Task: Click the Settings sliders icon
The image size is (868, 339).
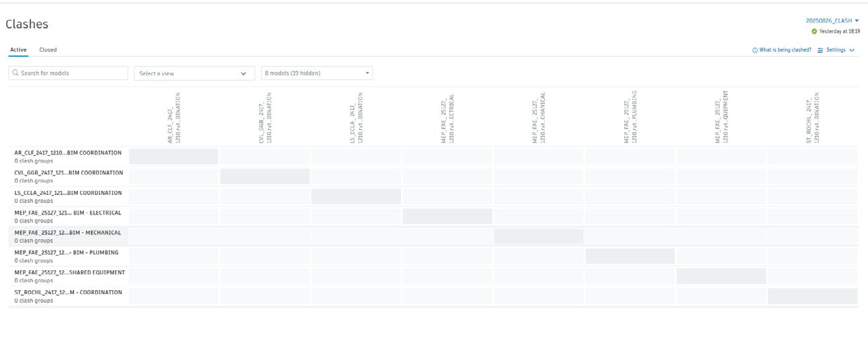Action: pyautogui.click(x=820, y=50)
